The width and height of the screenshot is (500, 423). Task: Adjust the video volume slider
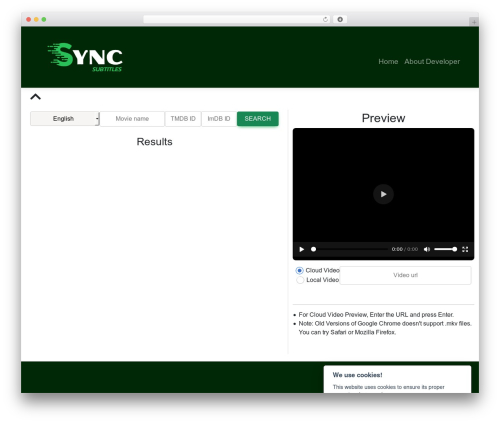[446, 249]
